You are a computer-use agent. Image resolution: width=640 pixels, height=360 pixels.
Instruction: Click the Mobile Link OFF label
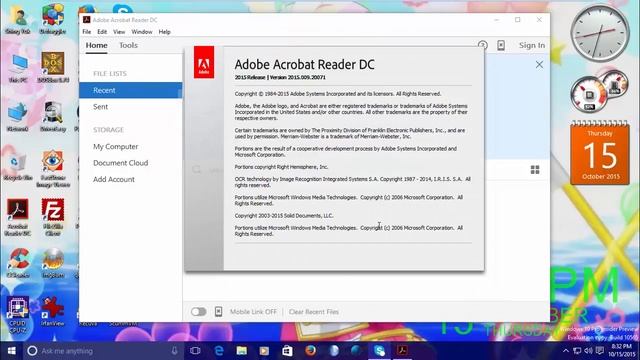tap(253, 311)
